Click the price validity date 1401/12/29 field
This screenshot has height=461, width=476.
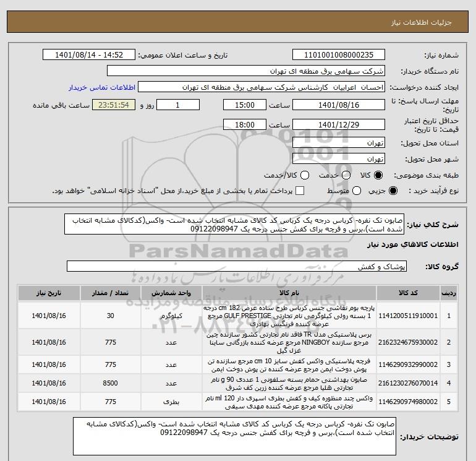pyautogui.click(x=339, y=124)
